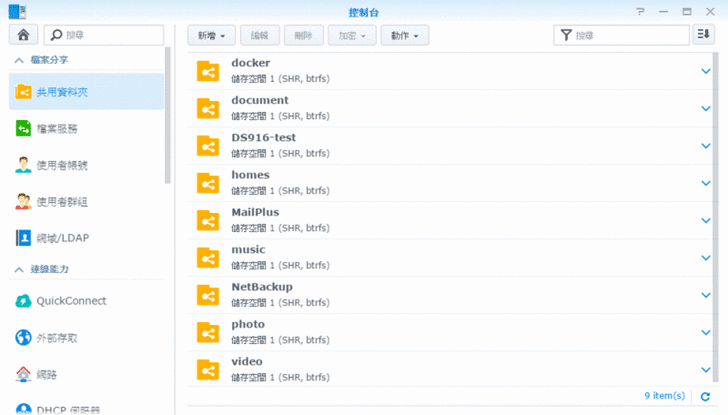Toggle the sort order button
728x415 pixels.
[x=703, y=35]
